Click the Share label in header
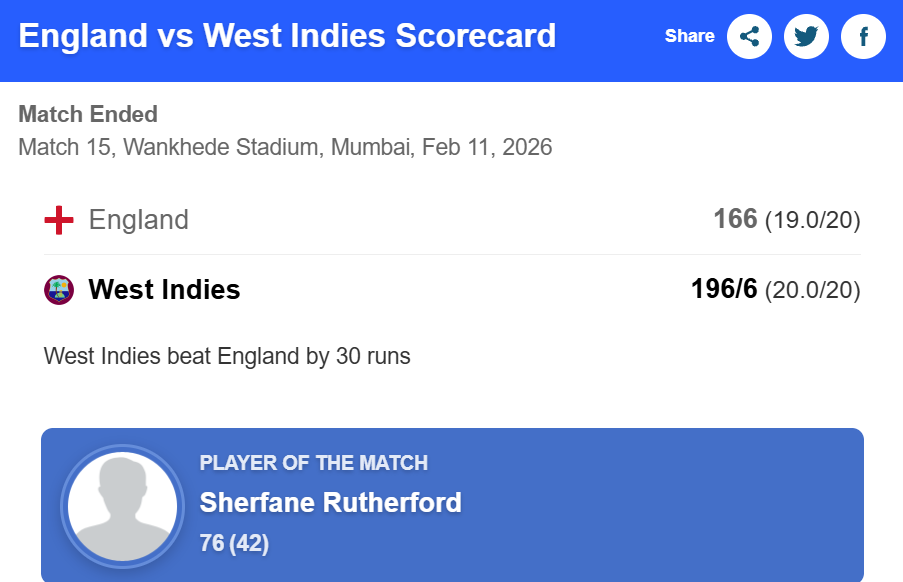This screenshot has width=903, height=582. [x=689, y=36]
